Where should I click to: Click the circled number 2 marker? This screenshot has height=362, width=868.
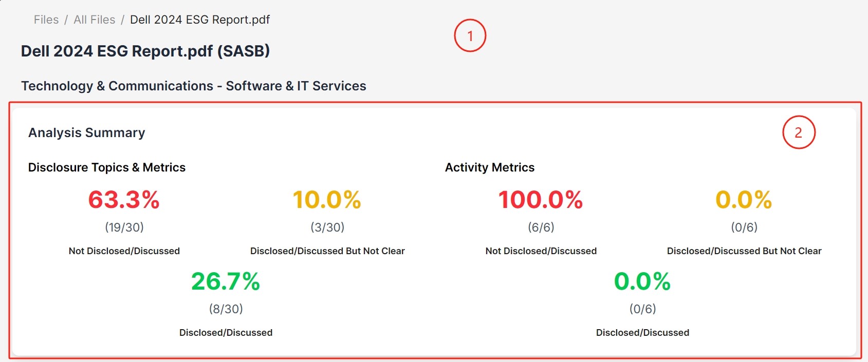tap(799, 132)
